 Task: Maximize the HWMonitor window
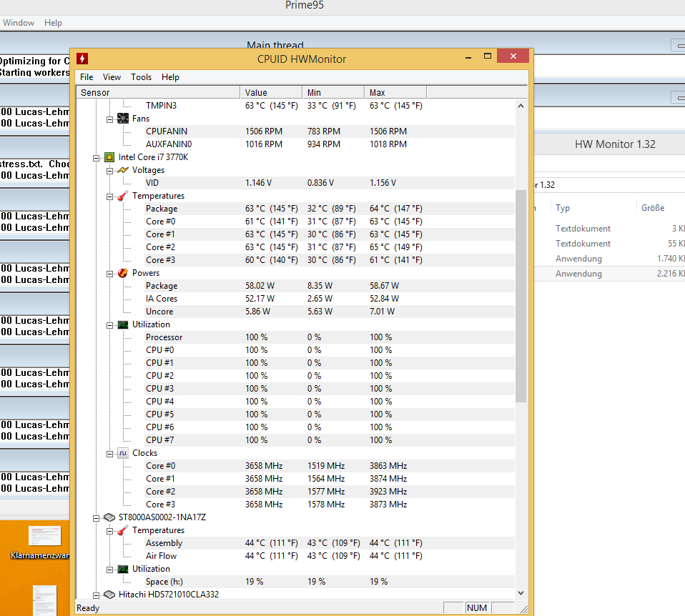[x=488, y=56]
